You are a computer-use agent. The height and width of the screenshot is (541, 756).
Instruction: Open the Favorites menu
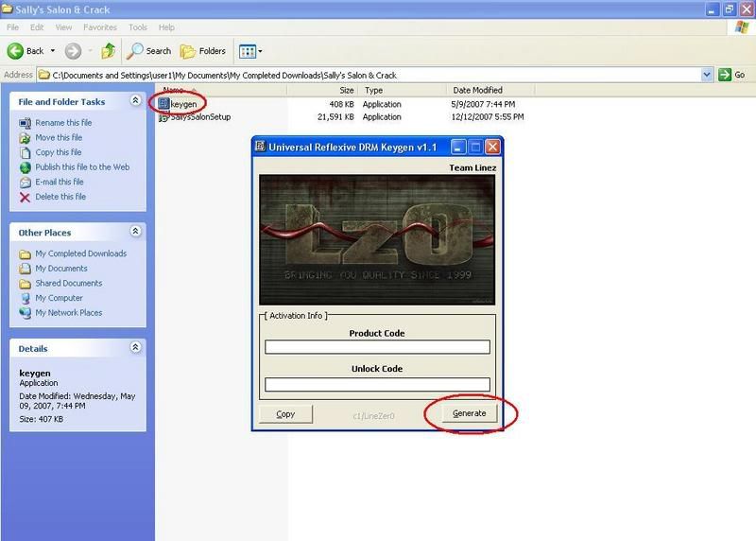(x=101, y=27)
